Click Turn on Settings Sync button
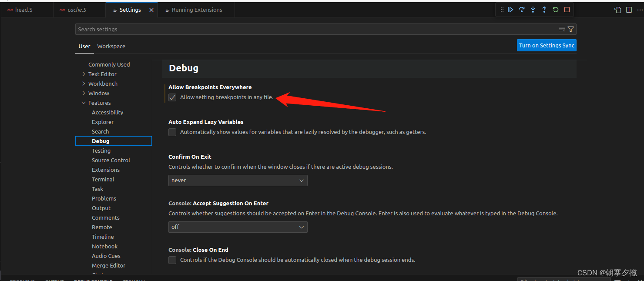This screenshot has height=281, width=644. point(547,45)
